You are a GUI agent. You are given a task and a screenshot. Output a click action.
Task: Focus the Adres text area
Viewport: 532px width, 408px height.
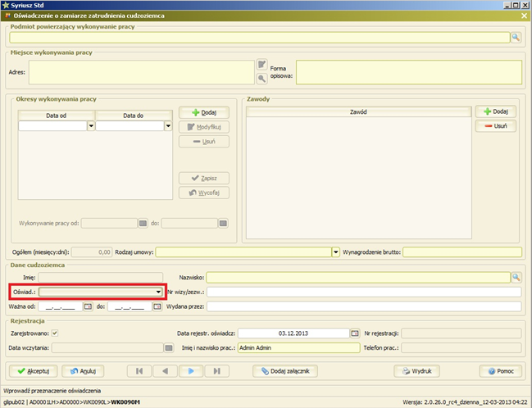click(x=142, y=72)
